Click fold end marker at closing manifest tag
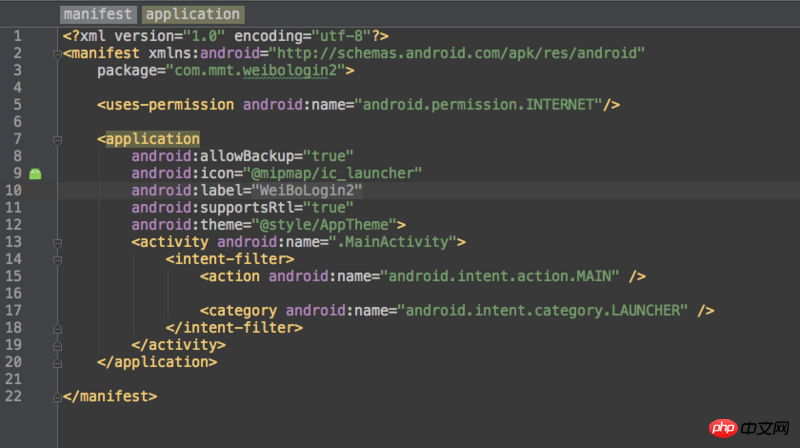Image resolution: width=800 pixels, height=448 pixels. pyautogui.click(x=58, y=396)
